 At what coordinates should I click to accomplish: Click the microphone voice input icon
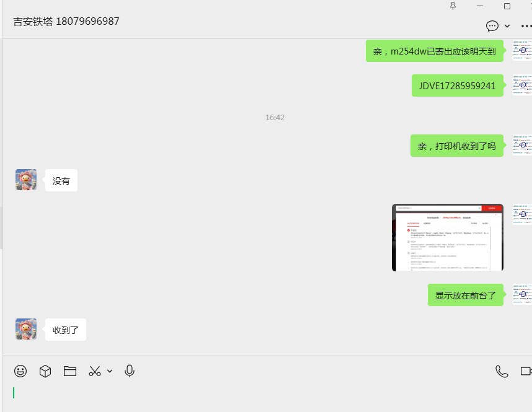pyautogui.click(x=130, y=371)
